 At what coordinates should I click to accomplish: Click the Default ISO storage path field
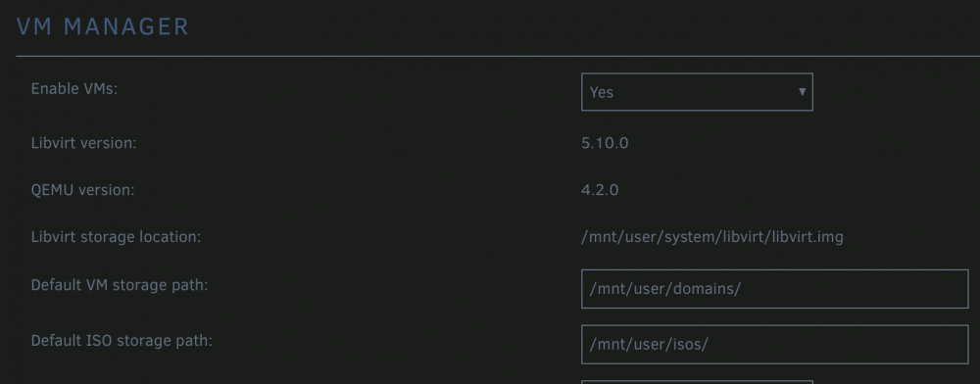pyautogui.click(x=774, y=344)
